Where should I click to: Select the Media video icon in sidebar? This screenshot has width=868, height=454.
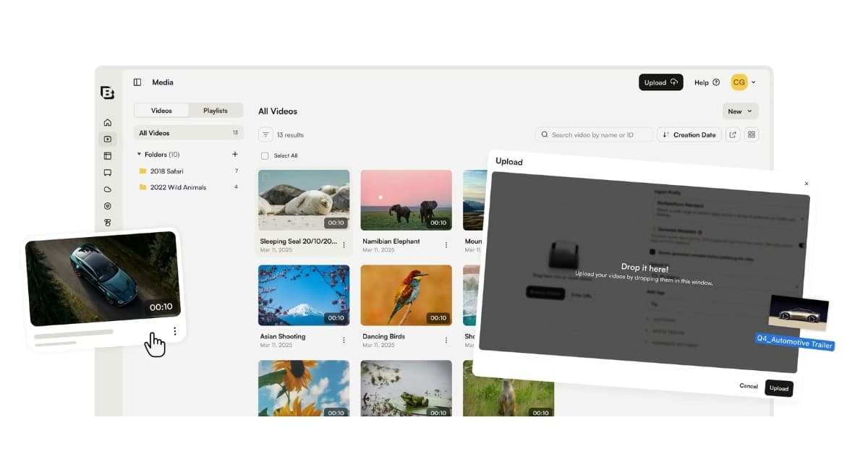(x=108, y=139)
